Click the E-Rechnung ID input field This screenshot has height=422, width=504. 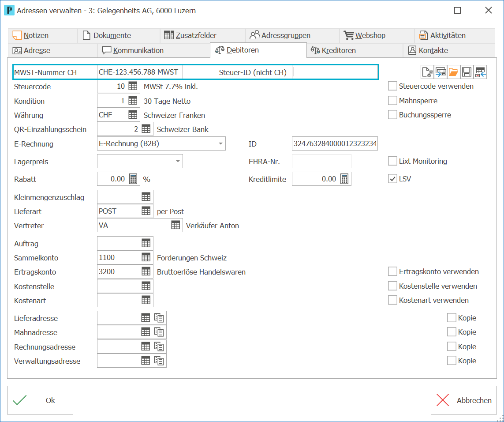[x=335, y=143]
